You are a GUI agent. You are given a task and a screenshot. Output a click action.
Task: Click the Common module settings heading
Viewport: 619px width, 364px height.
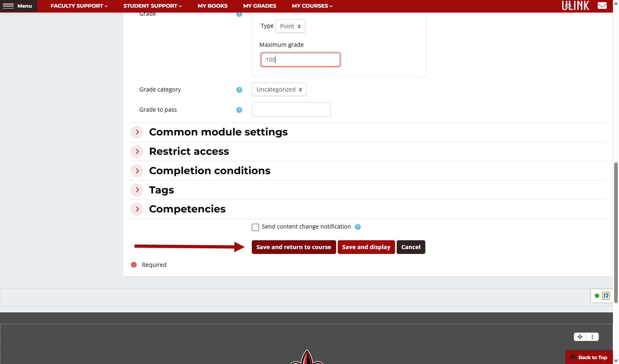(218, 132)
